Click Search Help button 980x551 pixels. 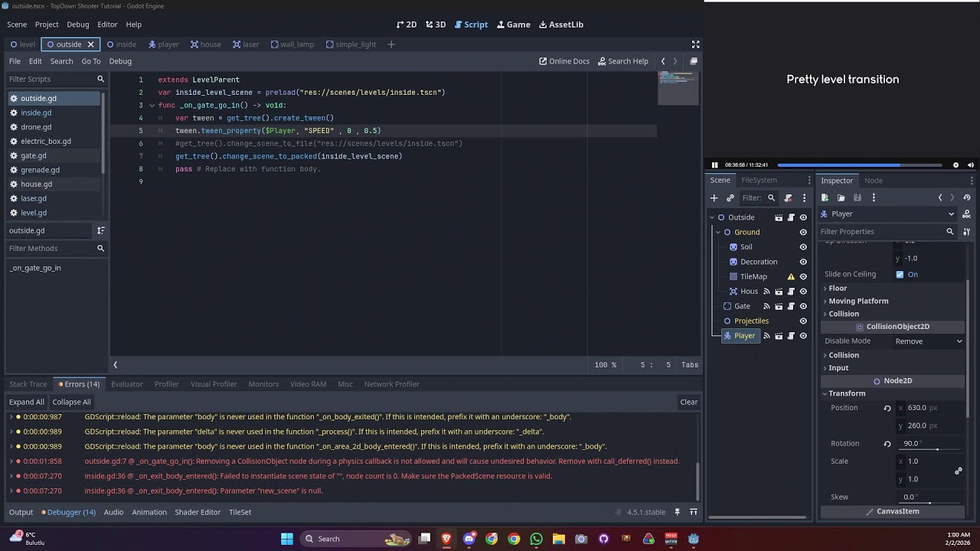pyautogui.click(x=623, y=61)
